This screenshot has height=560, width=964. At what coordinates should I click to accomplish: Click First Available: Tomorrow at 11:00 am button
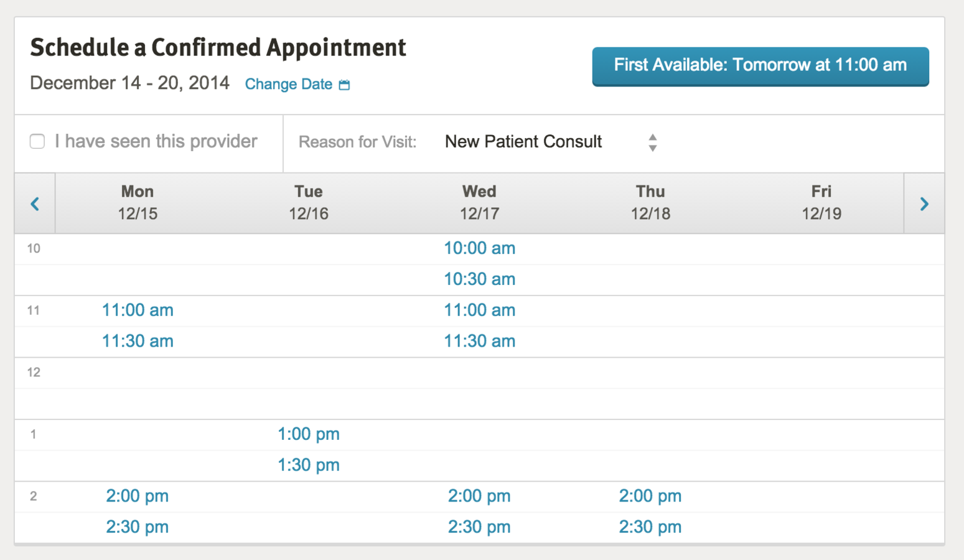click(x=760, y=66)
